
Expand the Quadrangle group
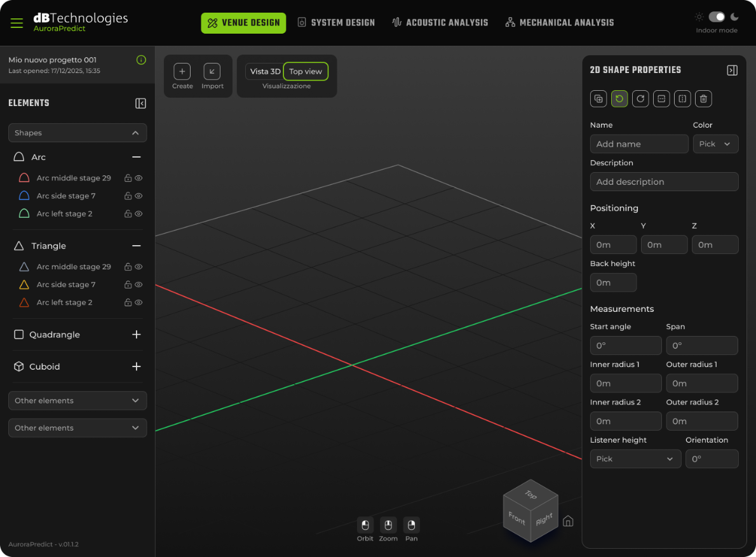pos(137,335)
